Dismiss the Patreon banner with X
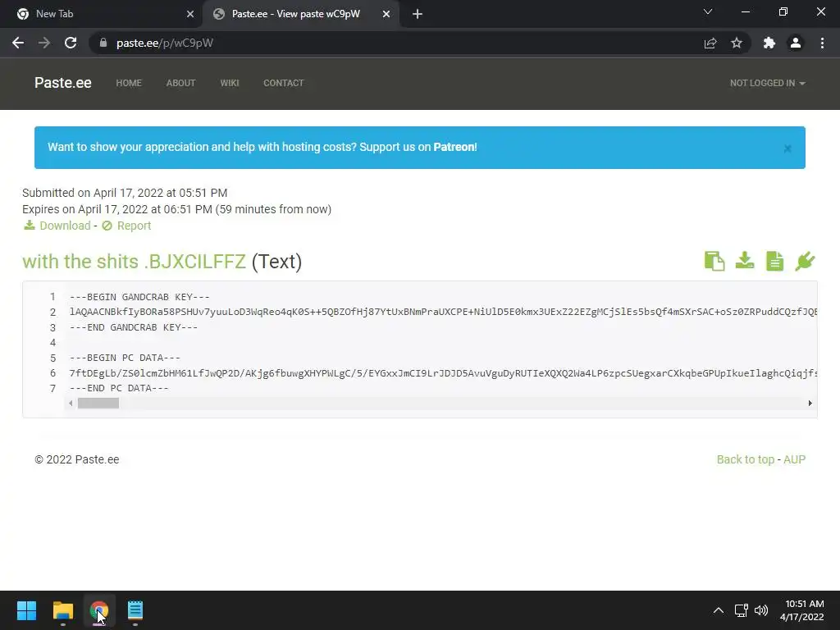This screenshot has width=840, height=630. click(787, 148)
